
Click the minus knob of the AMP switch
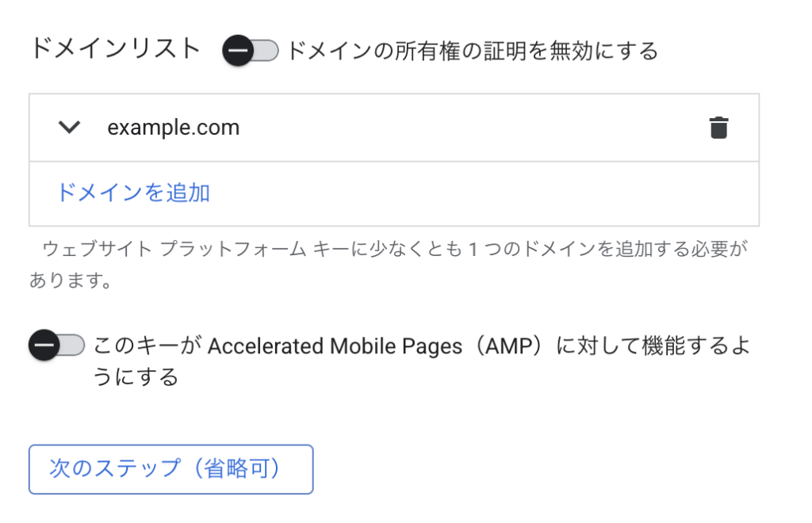point(44,346)
